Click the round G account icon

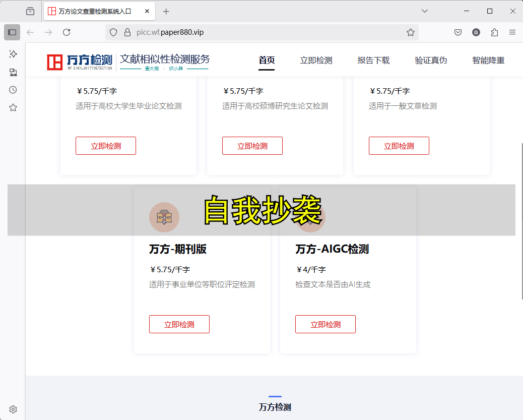click(476, 32)
